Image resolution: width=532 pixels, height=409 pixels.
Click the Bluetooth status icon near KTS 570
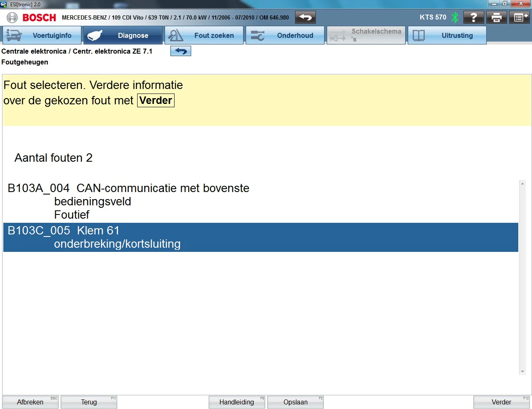[455, 17]
